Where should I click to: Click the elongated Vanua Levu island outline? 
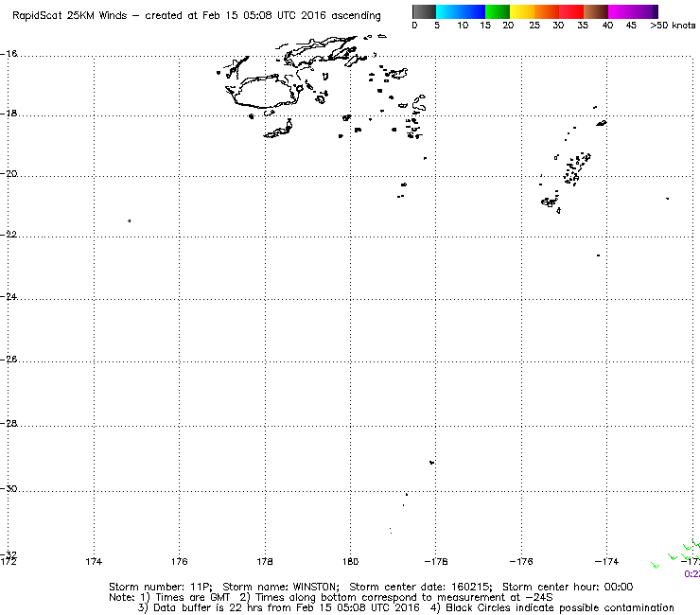pyautogui.click(x=320, y=51)
